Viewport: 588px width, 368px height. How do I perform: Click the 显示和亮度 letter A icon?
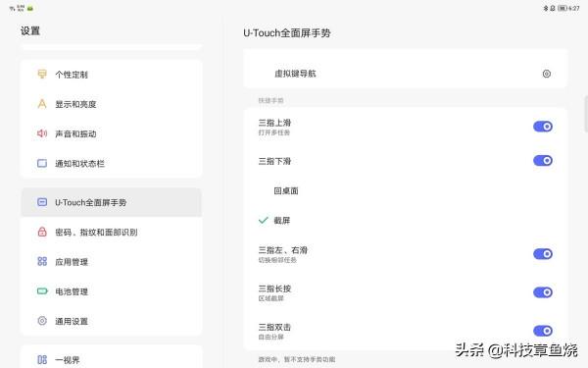pyautogui.click(x=42, y=104)
